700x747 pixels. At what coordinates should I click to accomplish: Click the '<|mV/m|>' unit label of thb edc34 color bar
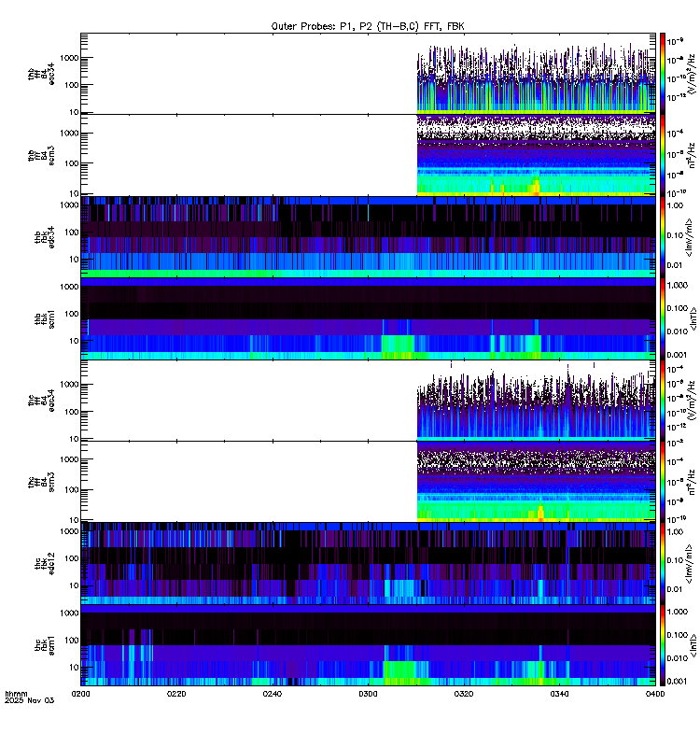690,237
